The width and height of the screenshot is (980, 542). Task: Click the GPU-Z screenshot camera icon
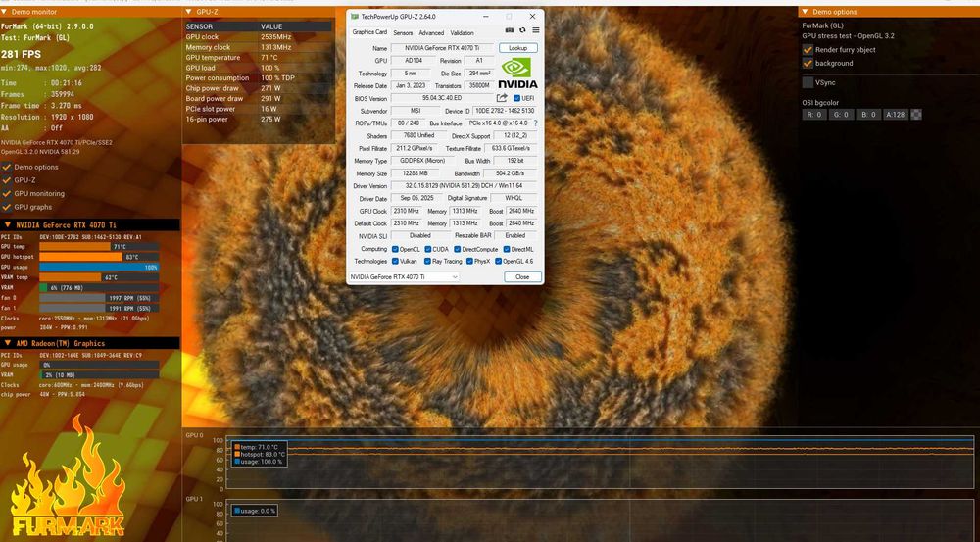511,30
